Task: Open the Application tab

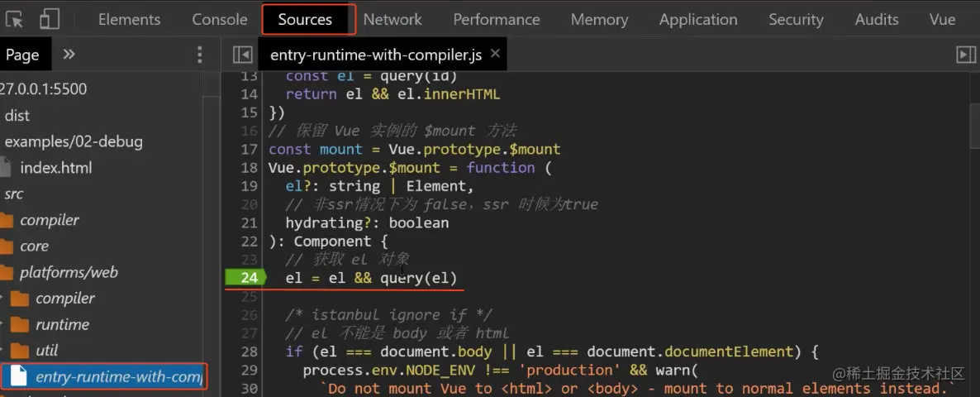Action: coord(698,19)
